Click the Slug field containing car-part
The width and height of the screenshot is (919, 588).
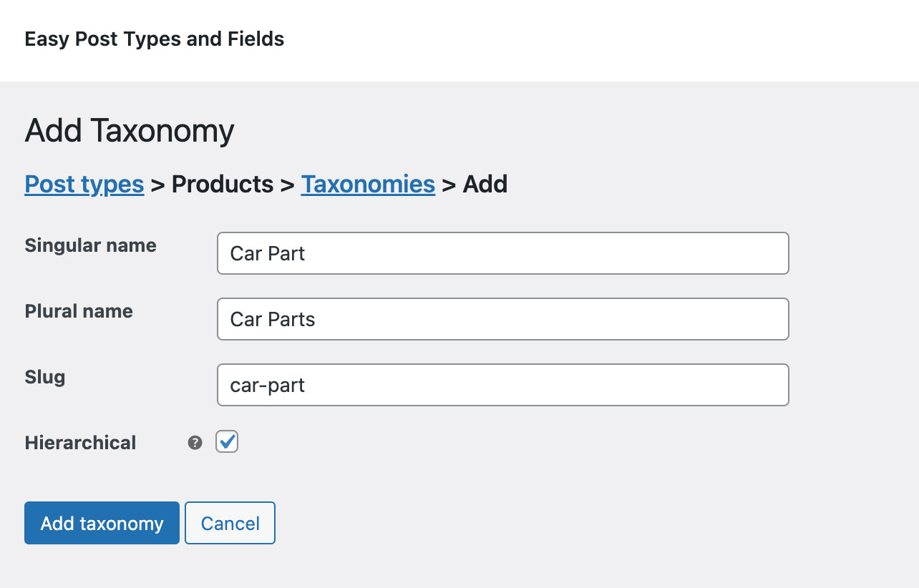[501, 385]
